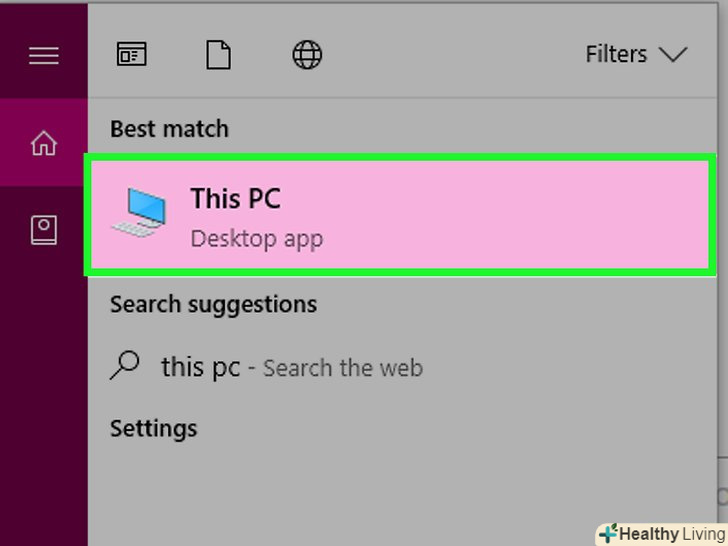This screenshot has width=728, height=546.
Task: Select the 'this pc' web search suggestion
Action: click(200, 367)
